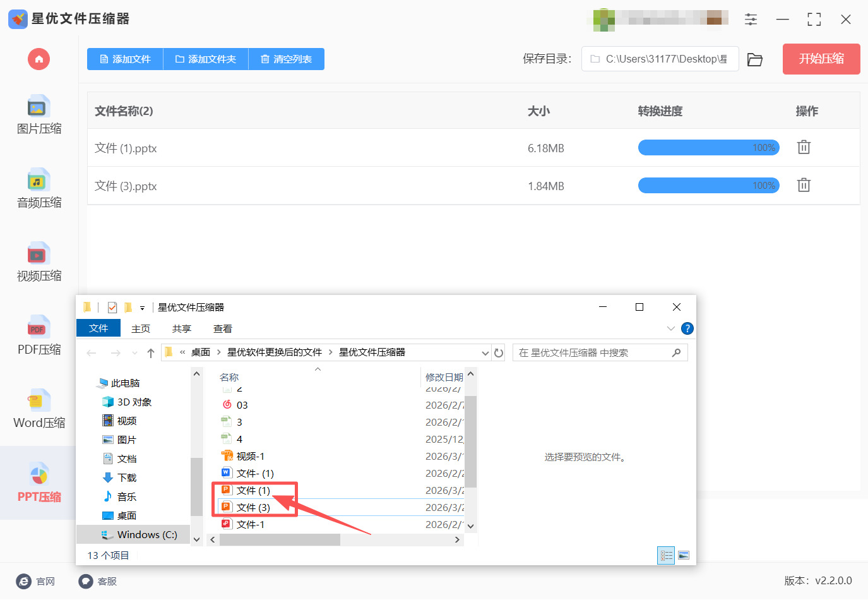Image resolution: width=868 pixels, height=600 pixels.
Task: Expand the Explorer ribbon with the chevron
Action: point(670,328)
